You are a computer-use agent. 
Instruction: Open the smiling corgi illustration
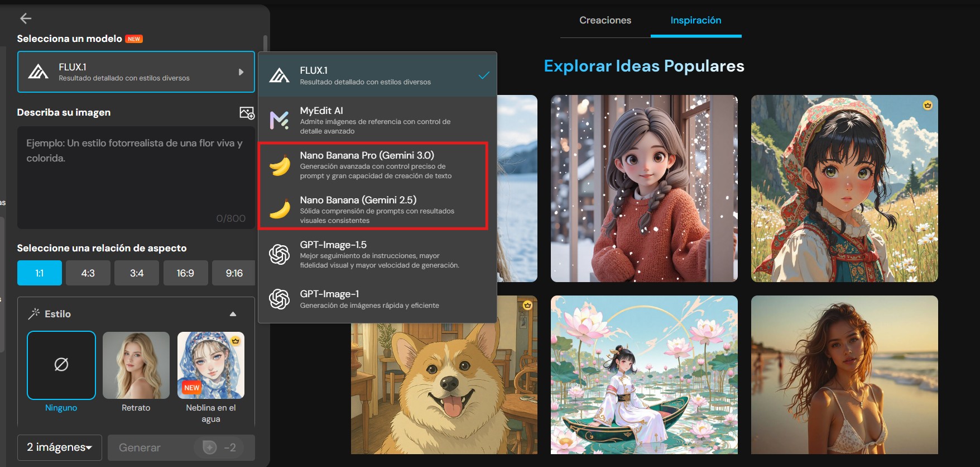[444, 385]
